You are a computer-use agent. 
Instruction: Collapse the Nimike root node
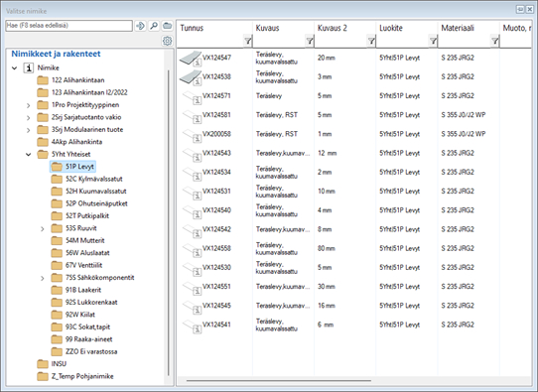click(x=15, y=67)
